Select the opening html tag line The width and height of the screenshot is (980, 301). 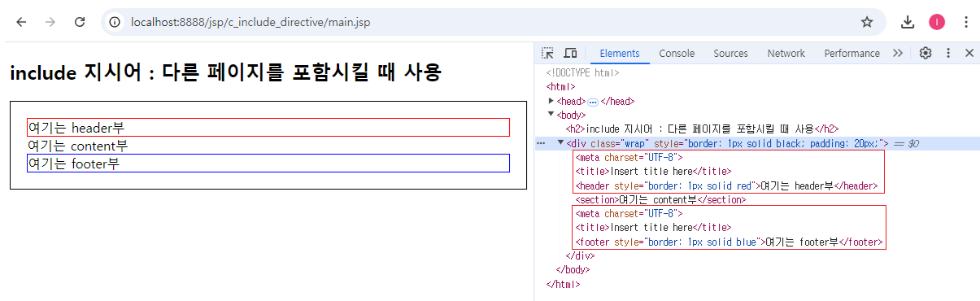[x=561, y=86]
